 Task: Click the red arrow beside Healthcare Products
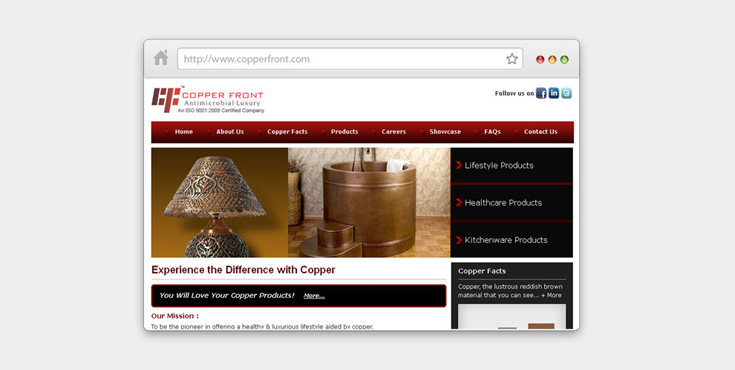[x=459, y=203]
